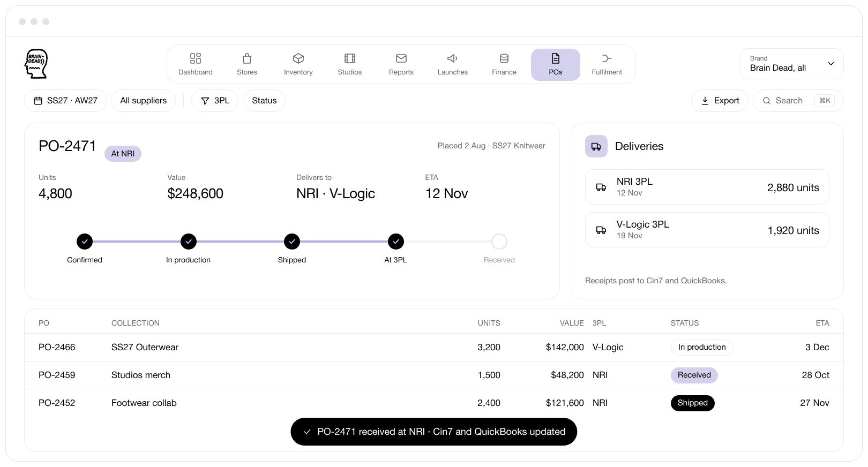Click the Received status pill in table

pyautogui.click(x=694, y=375)
